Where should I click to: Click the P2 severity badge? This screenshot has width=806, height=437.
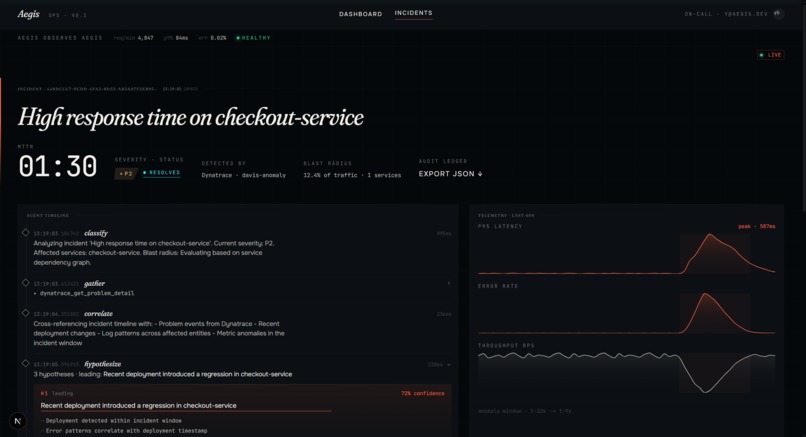click(x=126, y=174)
